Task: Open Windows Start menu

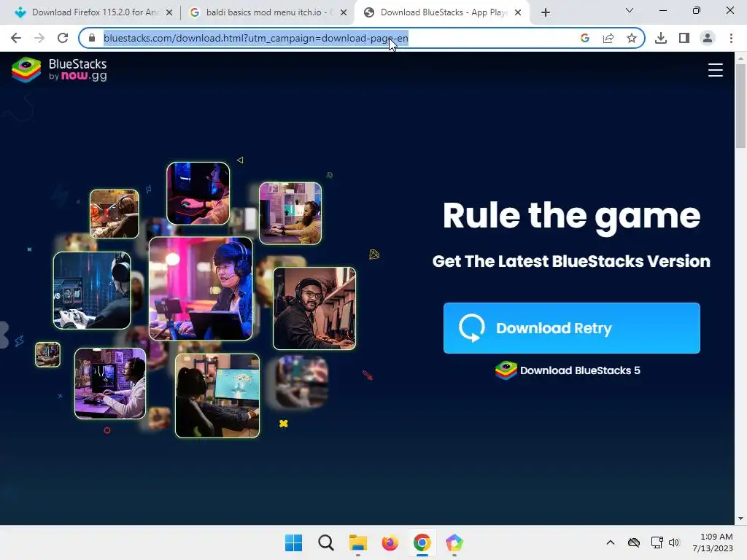Action: point(293,542)
